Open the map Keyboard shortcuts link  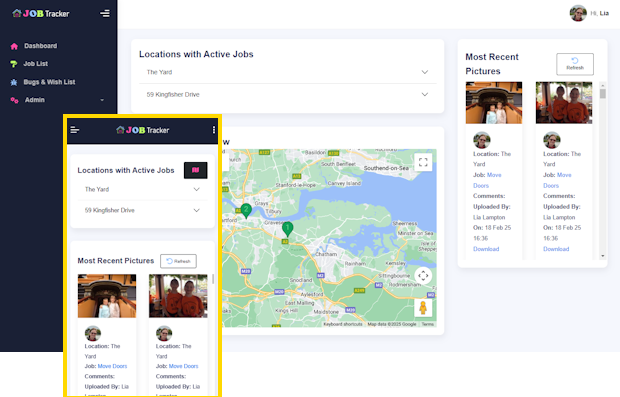(343, 324)
